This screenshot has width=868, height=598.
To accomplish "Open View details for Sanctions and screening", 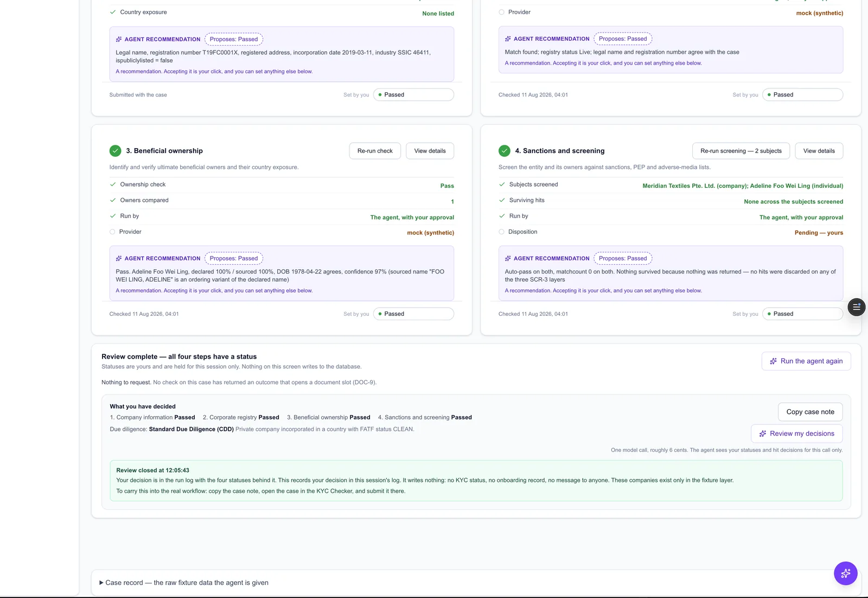I will click(x=819, y=151).
